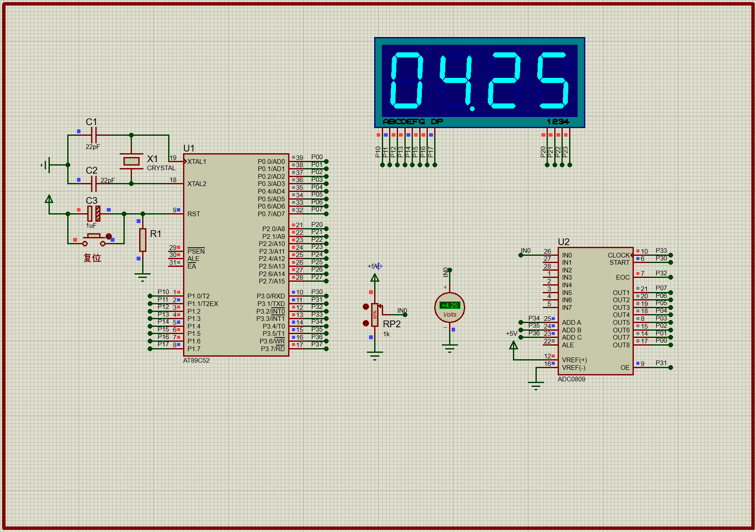Select the X1 crystal oscillator symbol
The height and width of the screenshot is (532, 756).
pos(132,161)
